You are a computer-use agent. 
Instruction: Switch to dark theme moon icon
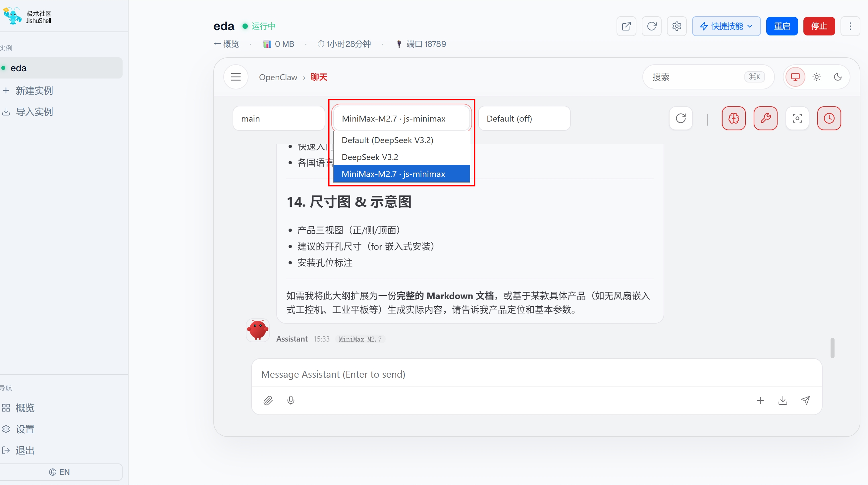pos(838,77)
